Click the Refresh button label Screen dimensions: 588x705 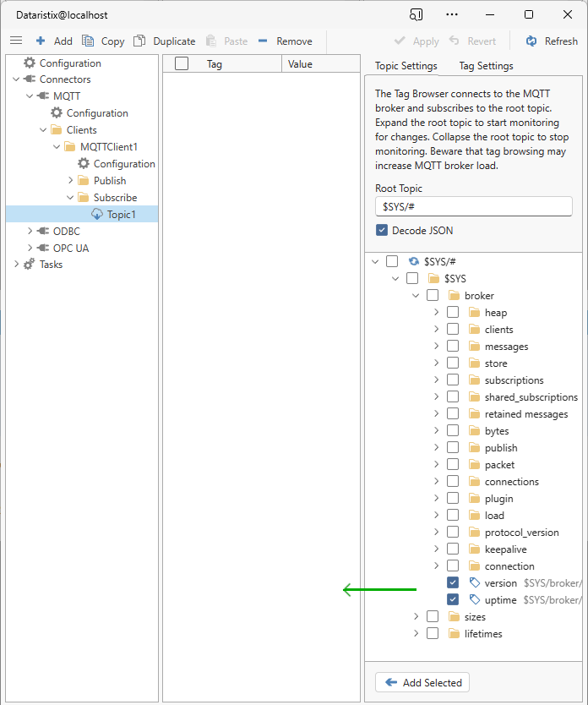click(x=561, y=41)
